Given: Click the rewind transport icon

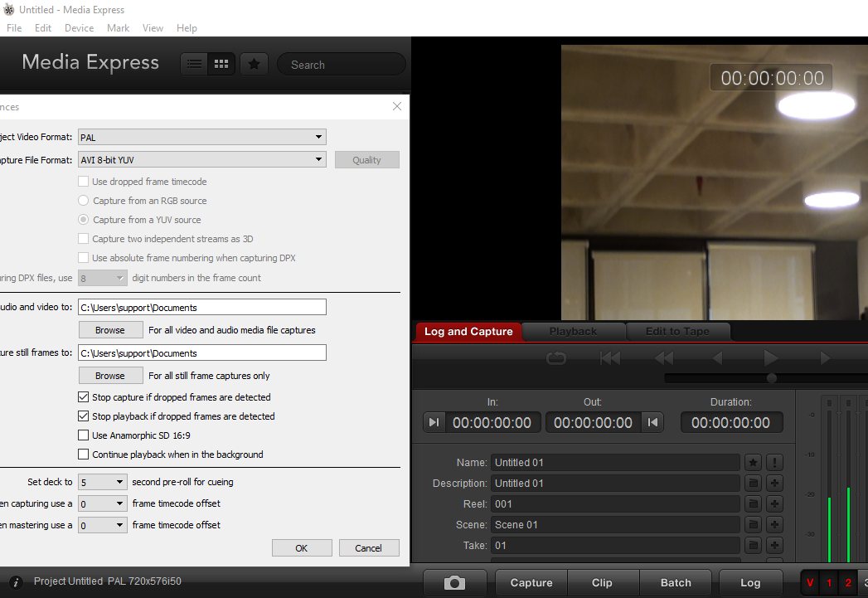Looking at the screenshot, I should (664, 359).
